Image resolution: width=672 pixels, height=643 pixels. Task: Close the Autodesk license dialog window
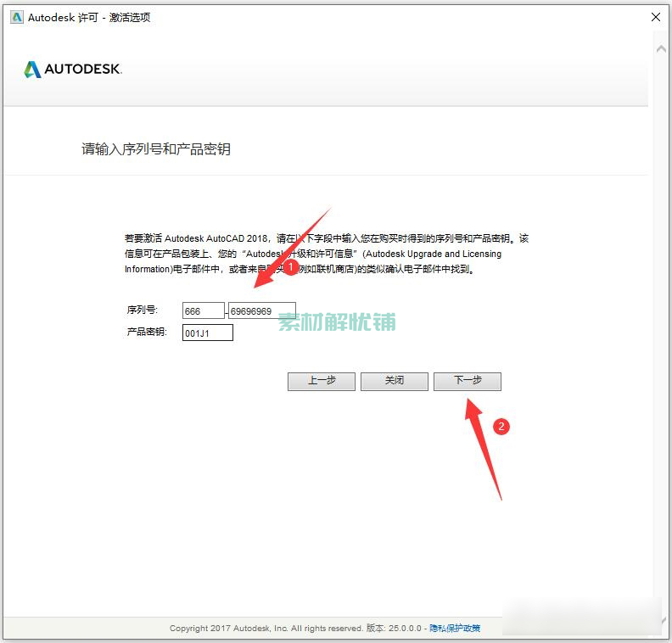pyautogui.click(x=656, y=17)
